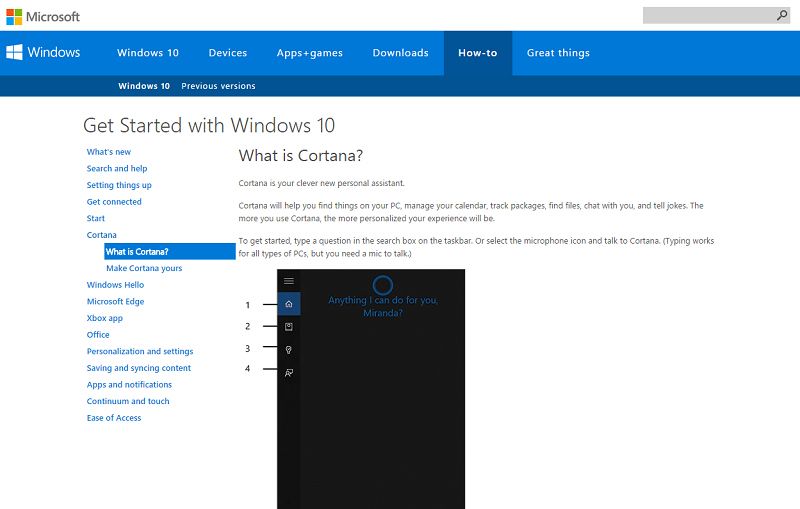Click the Get Started with Windows 10 title

point(209,125)
